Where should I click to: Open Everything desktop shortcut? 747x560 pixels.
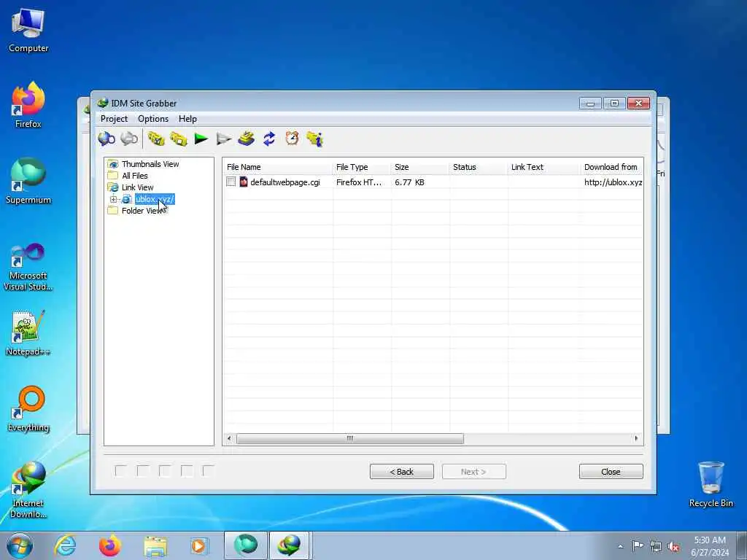click(28, 408)
